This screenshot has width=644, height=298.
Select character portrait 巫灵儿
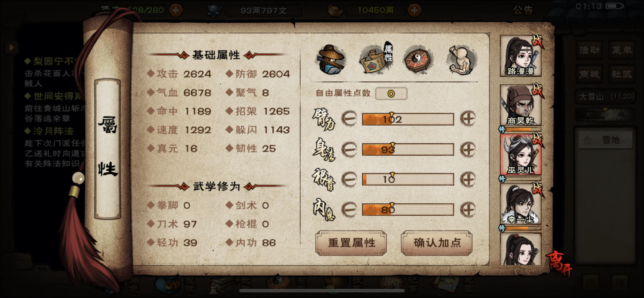pos(521,155)
